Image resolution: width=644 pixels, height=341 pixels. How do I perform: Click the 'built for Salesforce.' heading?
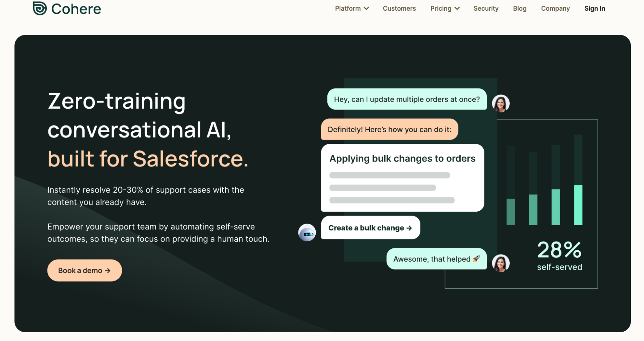coord(148,159)
